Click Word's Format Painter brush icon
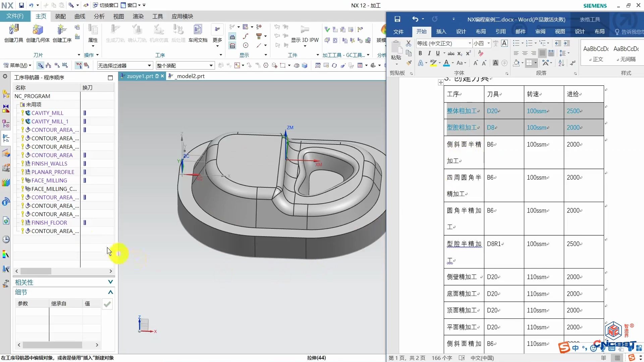The image size is (644, 362). coord(409,63)
